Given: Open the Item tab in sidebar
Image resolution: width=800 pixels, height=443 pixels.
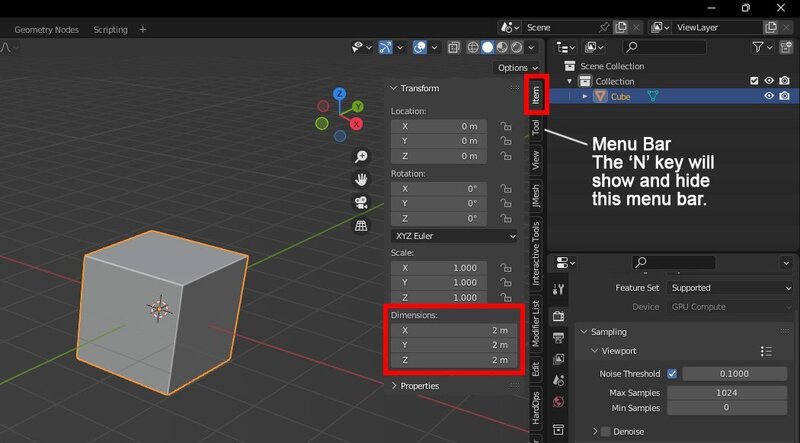Looking at the screenshot, I should [x=536, y=95].
